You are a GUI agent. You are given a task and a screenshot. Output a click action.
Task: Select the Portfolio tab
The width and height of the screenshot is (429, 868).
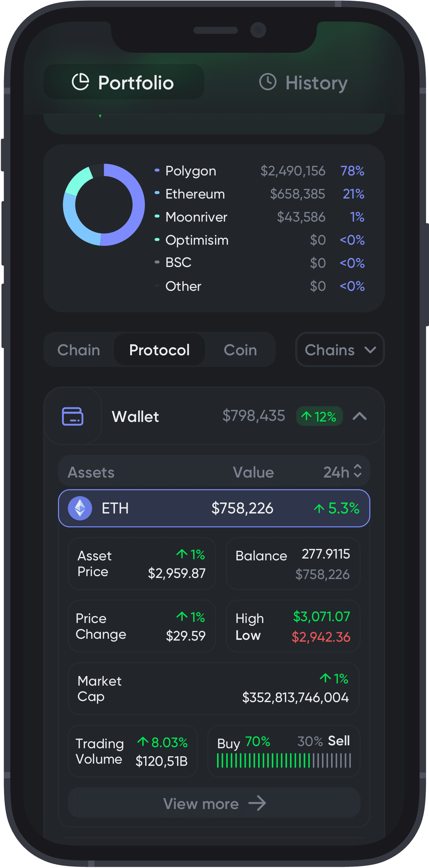(124, 82)
